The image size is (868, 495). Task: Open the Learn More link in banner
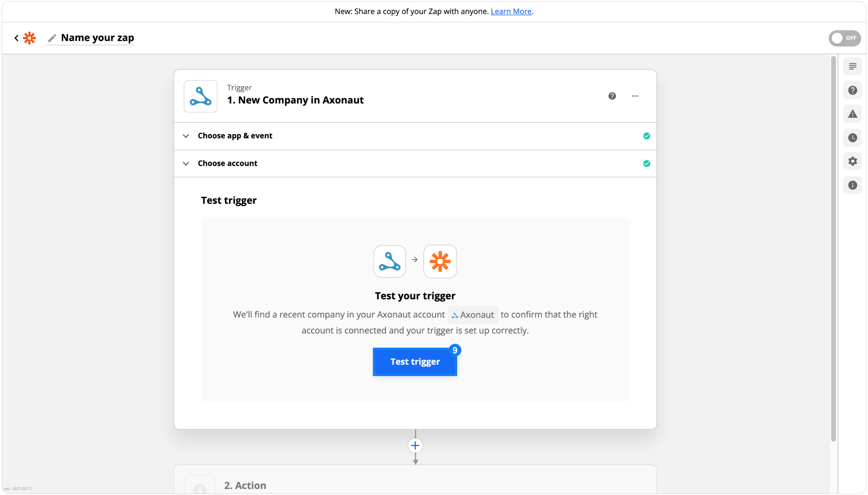click(x=511, y=11)
